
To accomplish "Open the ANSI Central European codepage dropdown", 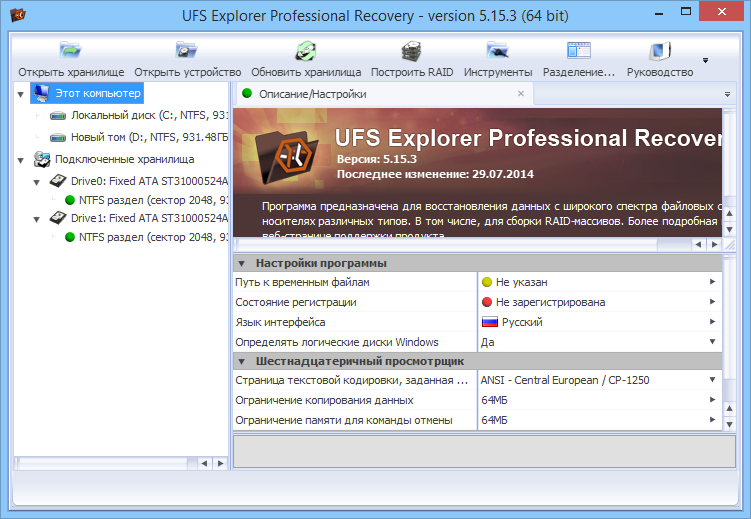I will click(713, 380).
